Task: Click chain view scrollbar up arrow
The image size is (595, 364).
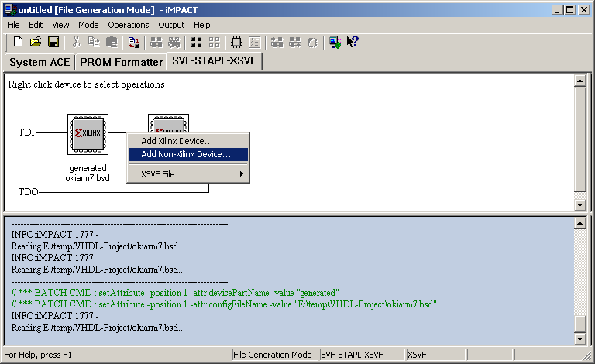Action: click(x=580, y=81)
